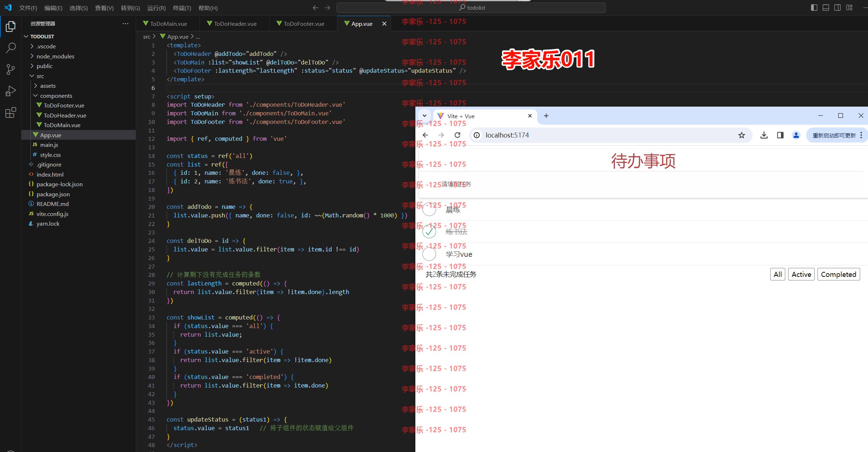Check the 学习vue todo checkbox
868x452 pixels.
click(429, 254)
